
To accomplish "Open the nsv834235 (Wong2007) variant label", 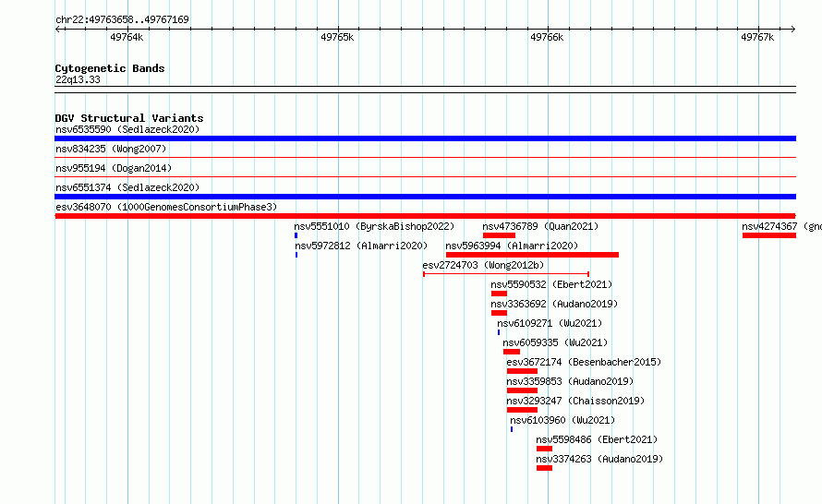I will tap(111, 149).
